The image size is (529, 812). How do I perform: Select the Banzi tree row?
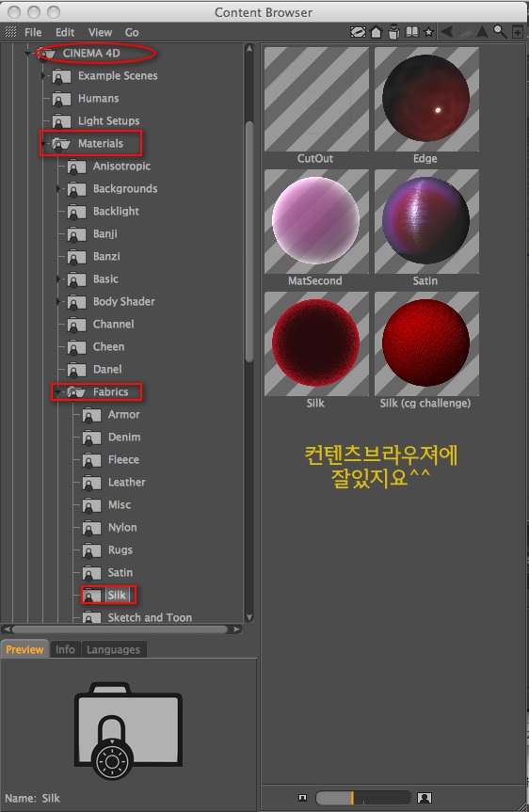coord(106,256)
